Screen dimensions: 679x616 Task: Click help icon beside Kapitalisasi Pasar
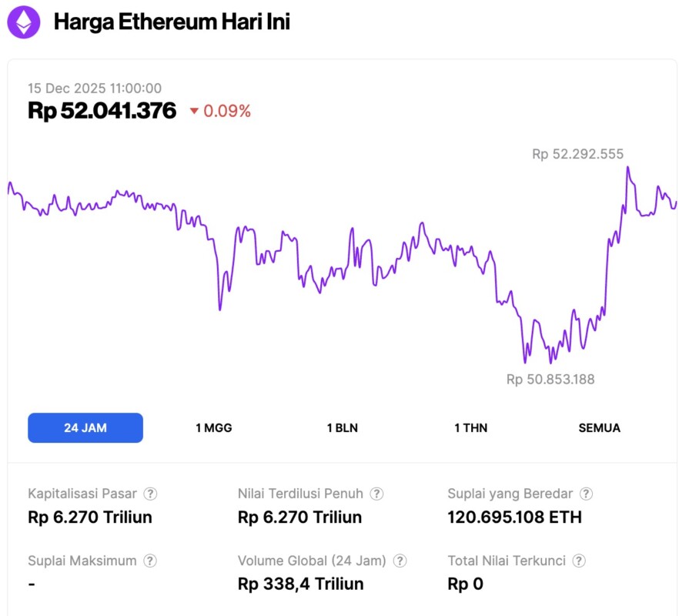151,494
